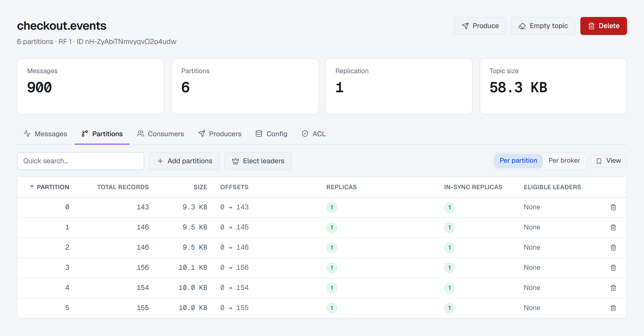Click in-sync replica badge in partition 2 row
The width and height of the screenshot is (644, 336).
450,247
